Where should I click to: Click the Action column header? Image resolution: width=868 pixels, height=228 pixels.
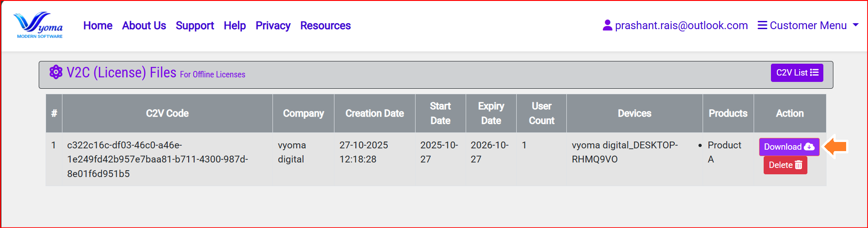(x=790, y=113)
